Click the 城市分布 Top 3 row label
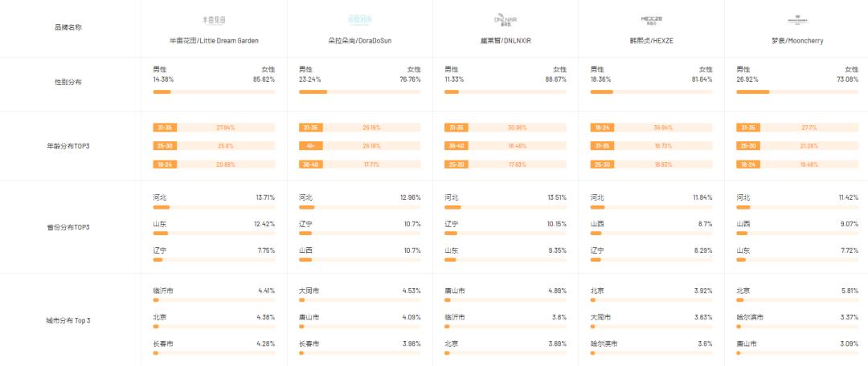 tap(68, 320)
